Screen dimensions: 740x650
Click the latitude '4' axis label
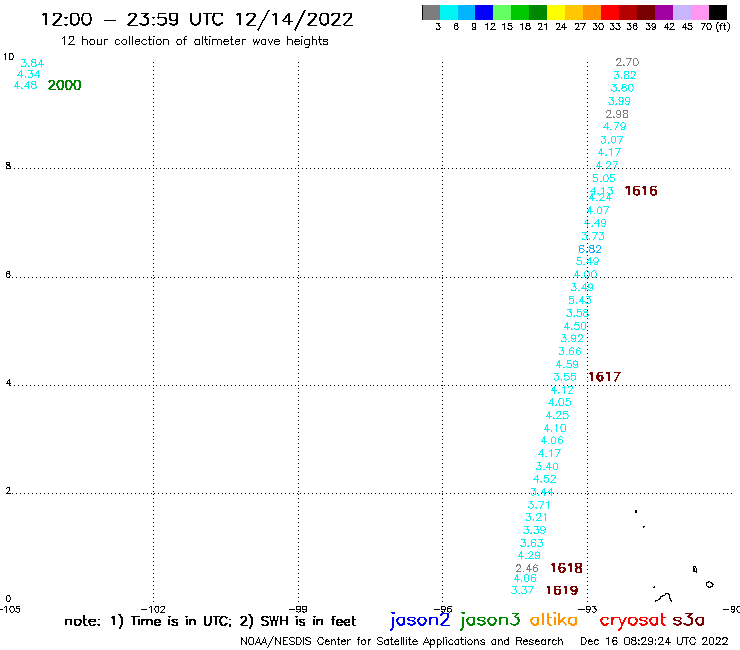pyautogui.click(x=8, y=382)
